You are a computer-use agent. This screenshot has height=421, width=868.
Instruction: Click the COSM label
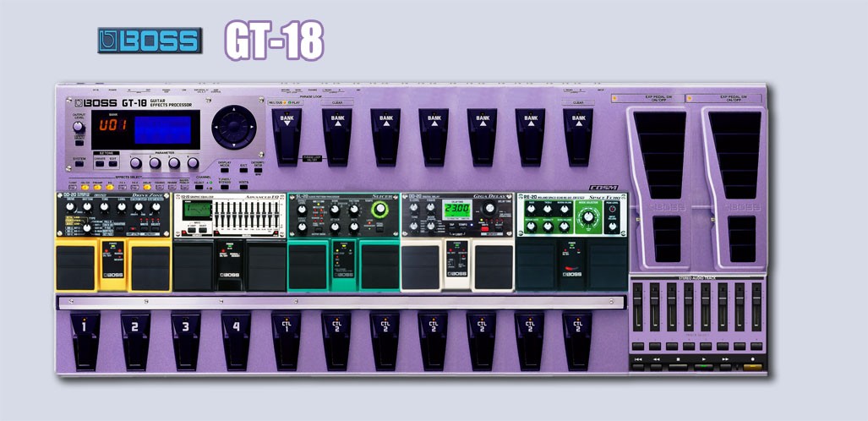603,188
